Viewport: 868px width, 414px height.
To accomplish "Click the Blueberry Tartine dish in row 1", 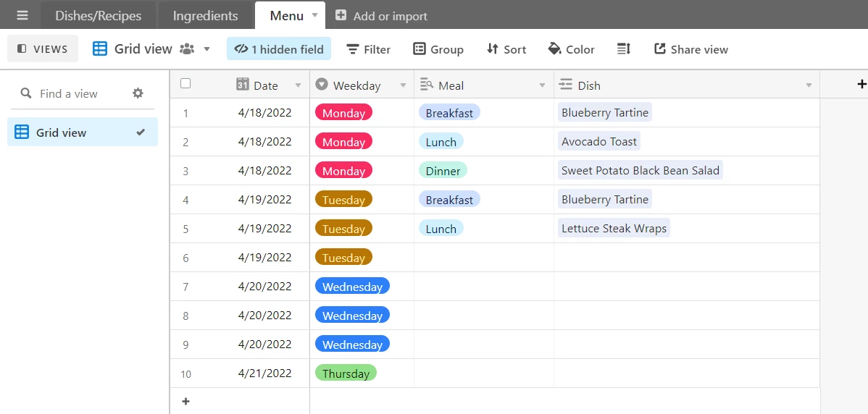I will (605, 112).
